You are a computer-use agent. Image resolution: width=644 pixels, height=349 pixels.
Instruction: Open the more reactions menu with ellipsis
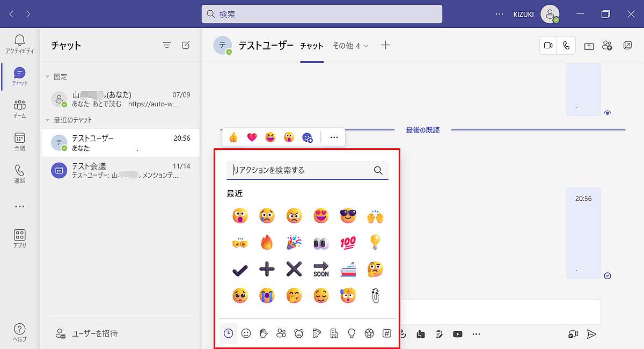[333, 137]
